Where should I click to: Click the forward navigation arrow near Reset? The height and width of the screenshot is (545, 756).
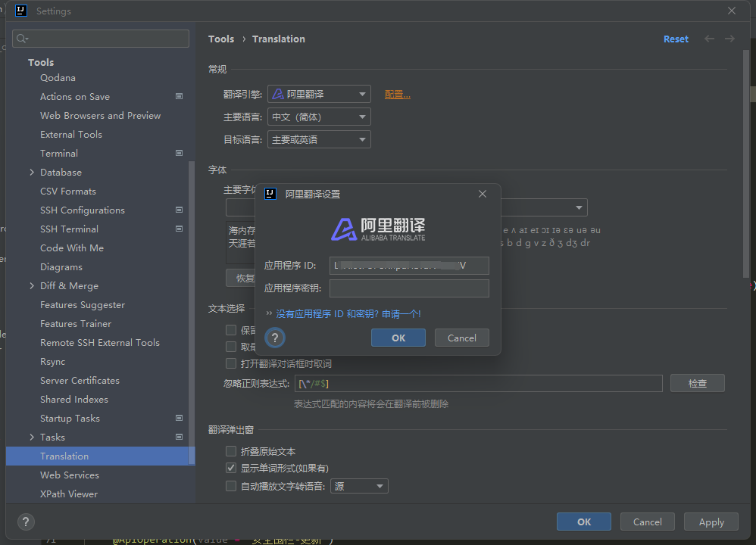pyautogui.click(x=729, y=39)
